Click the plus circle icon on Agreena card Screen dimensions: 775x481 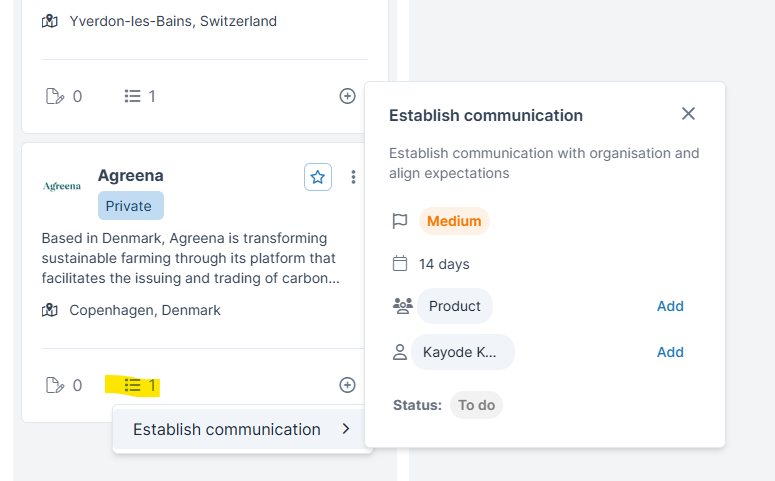tap(347, 385)
